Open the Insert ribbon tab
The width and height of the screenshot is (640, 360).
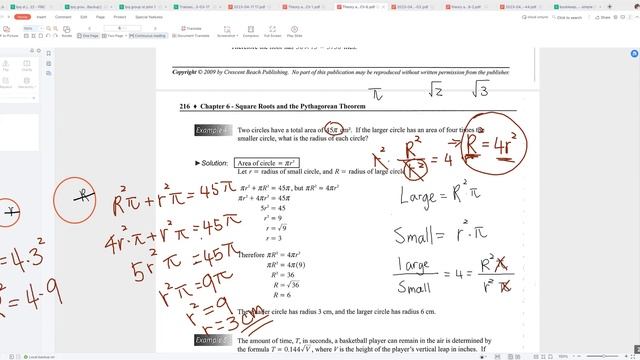(41, 17)
